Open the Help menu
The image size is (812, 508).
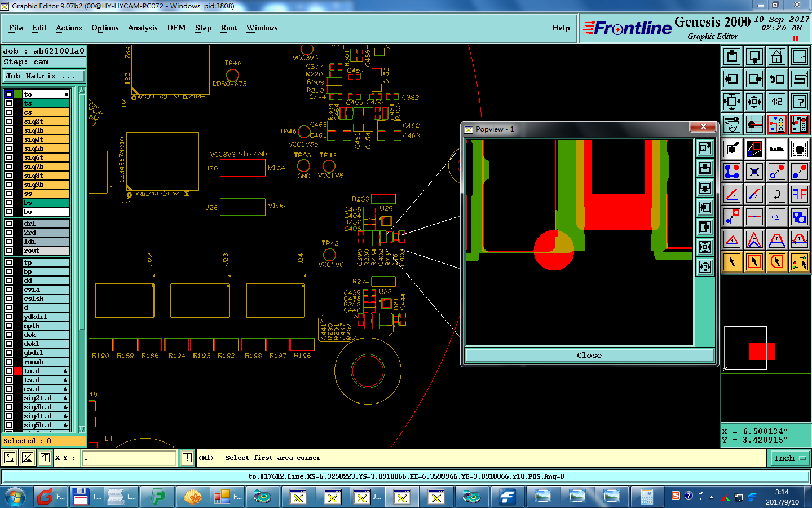click(561, 28)
